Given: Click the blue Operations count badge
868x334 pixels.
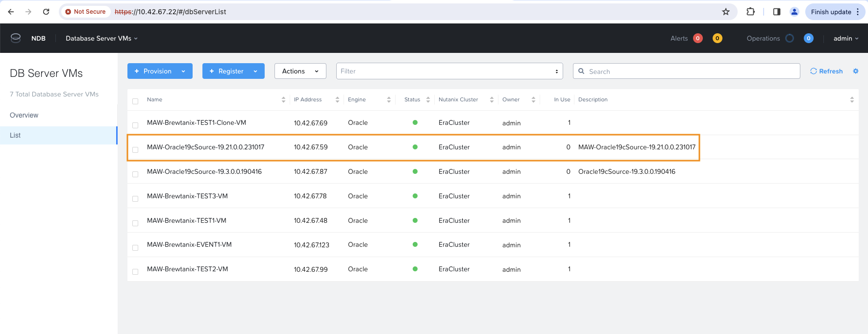Looking at the screenshot, I should coord(809,38).
